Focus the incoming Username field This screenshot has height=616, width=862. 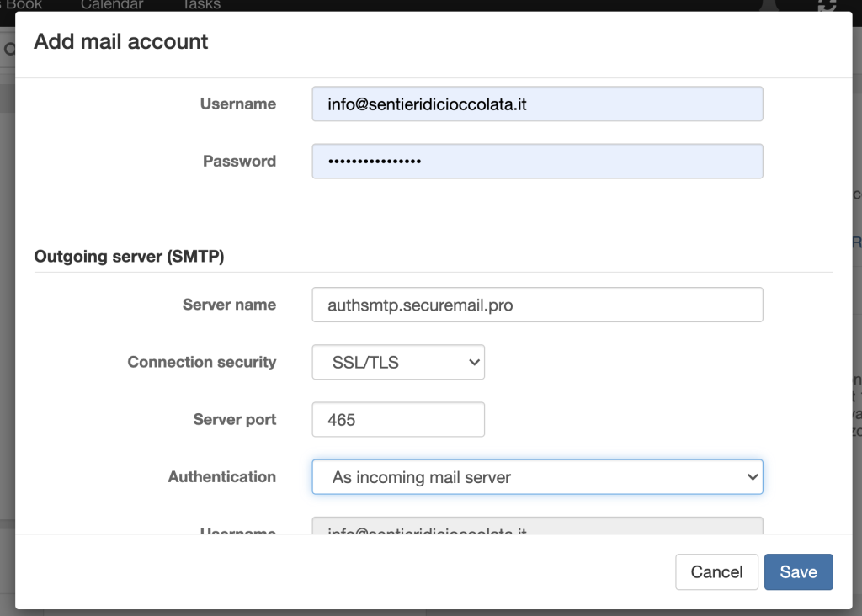click(x=536, y=104)
